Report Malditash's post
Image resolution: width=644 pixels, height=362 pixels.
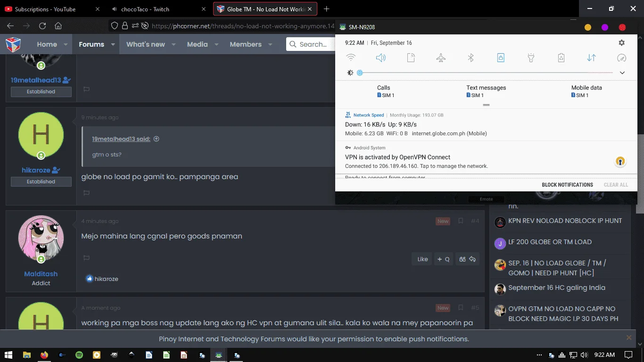[x=86, y=258]
